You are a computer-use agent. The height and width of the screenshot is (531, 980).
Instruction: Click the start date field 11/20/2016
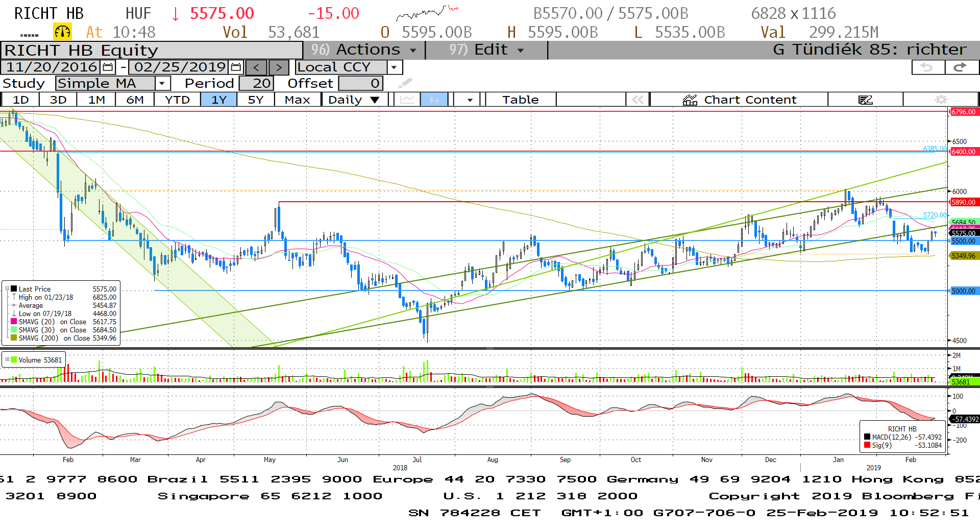click(x=52, y=67)
